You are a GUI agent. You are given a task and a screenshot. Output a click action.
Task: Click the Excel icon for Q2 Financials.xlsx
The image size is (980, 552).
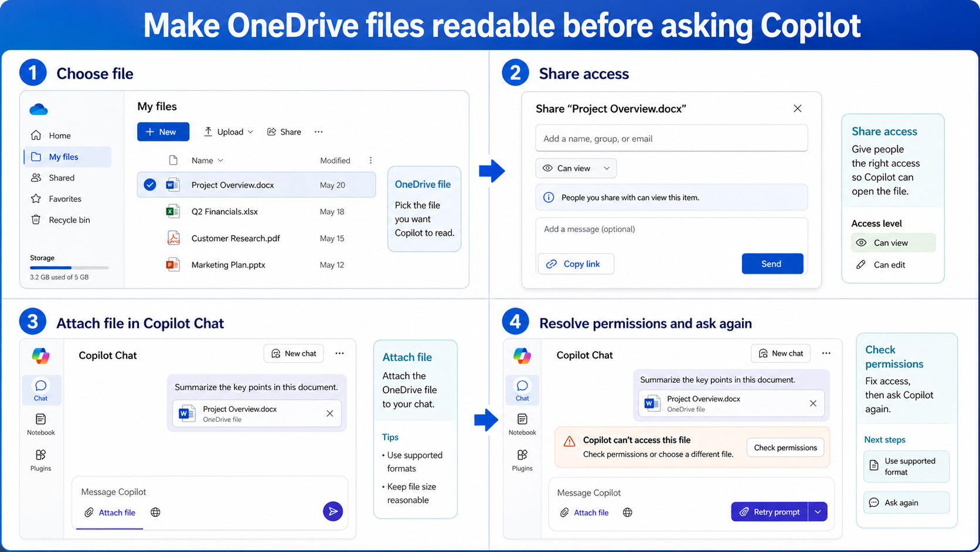pyautogui.click(x=172, y=211)
